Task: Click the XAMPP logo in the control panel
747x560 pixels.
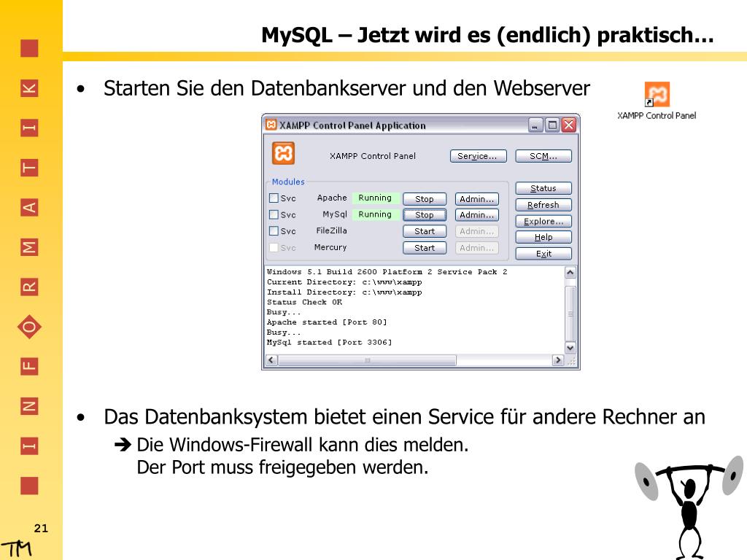Action: tap(284, 153)
